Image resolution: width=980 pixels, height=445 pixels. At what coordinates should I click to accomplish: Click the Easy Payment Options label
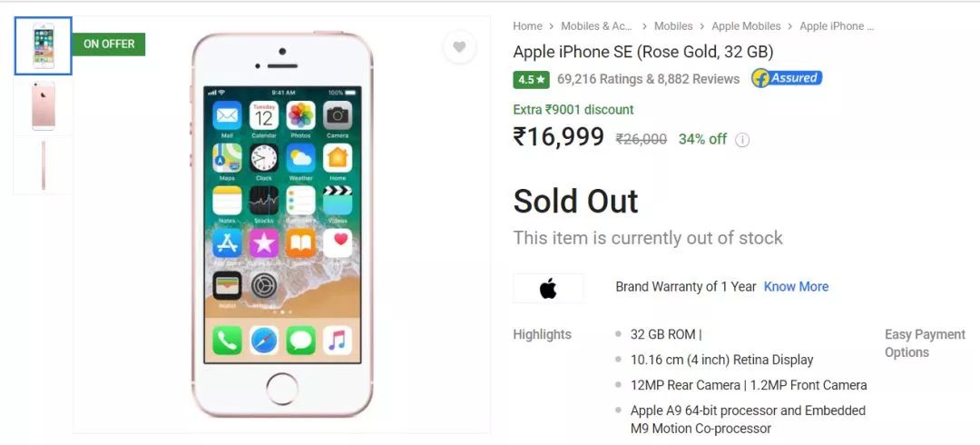click(x=925, y=343)
